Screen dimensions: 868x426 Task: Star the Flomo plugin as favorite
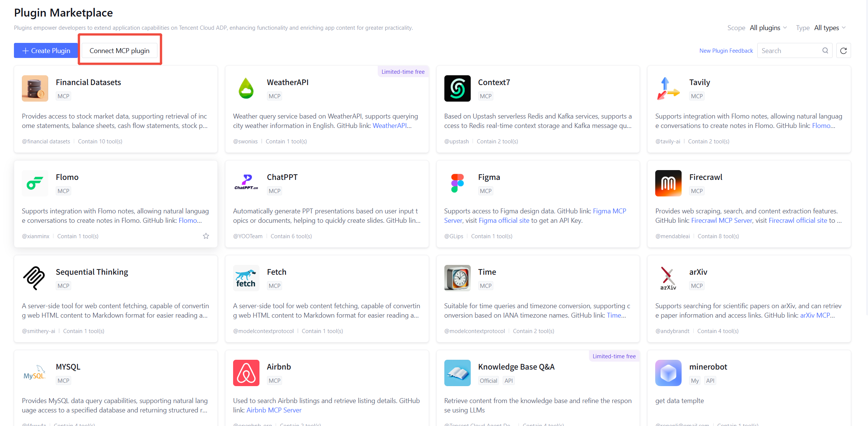[206, 236]
